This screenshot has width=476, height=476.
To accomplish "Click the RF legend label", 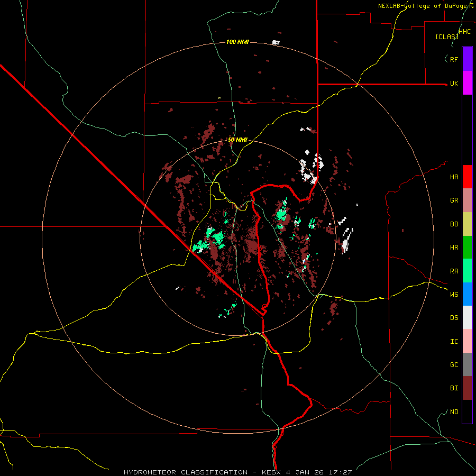I will tap(454, 59).
